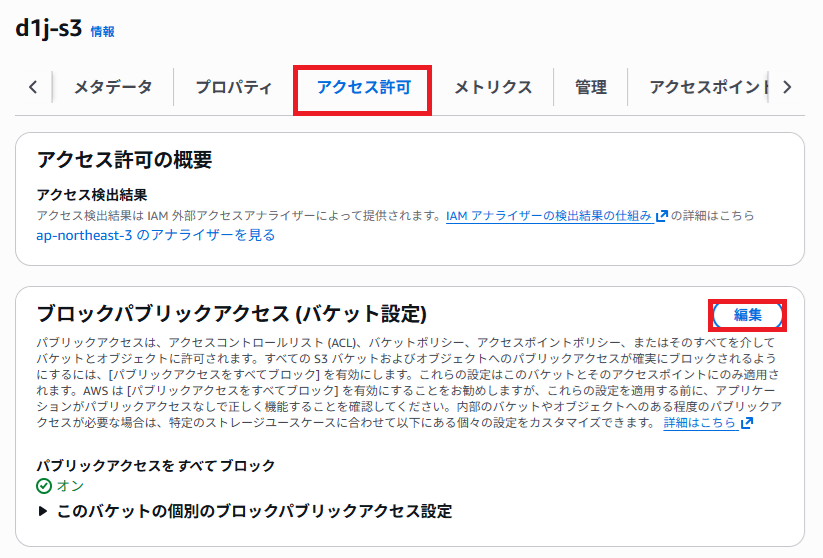Click the 情報 link beside the bucket name
The height and width of the screenshot is (558, 823).
[x=102, y=31]
